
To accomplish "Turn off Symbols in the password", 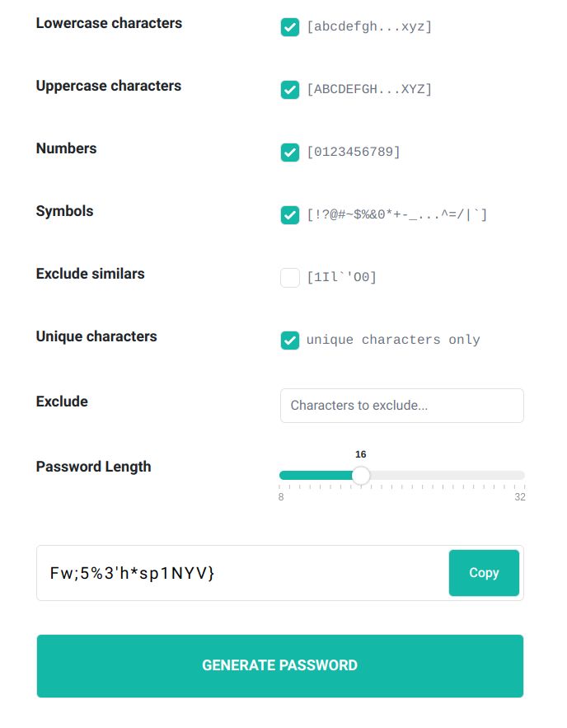I will [290, 215].
